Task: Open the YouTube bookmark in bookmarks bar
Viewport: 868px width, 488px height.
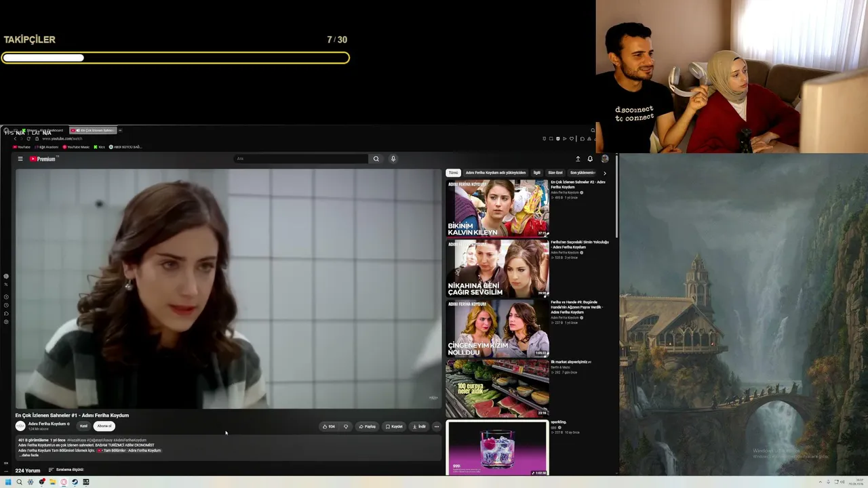Action: pos(22,147)
